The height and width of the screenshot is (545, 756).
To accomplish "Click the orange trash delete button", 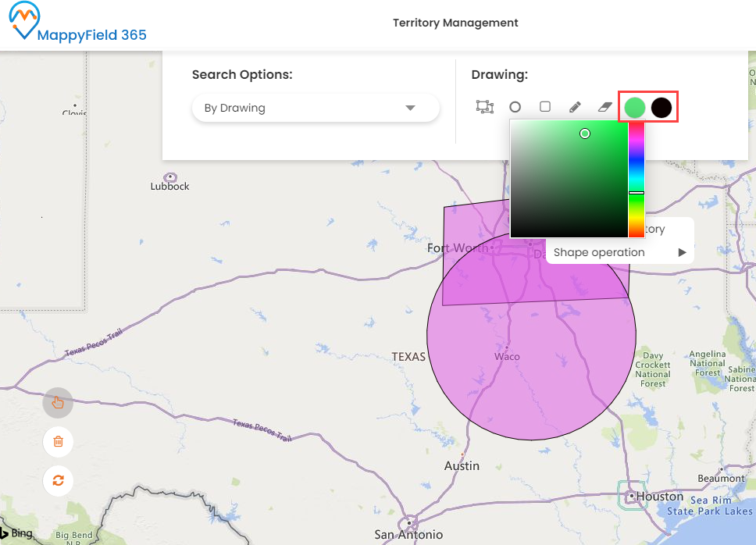I will [x=58, y=441].
